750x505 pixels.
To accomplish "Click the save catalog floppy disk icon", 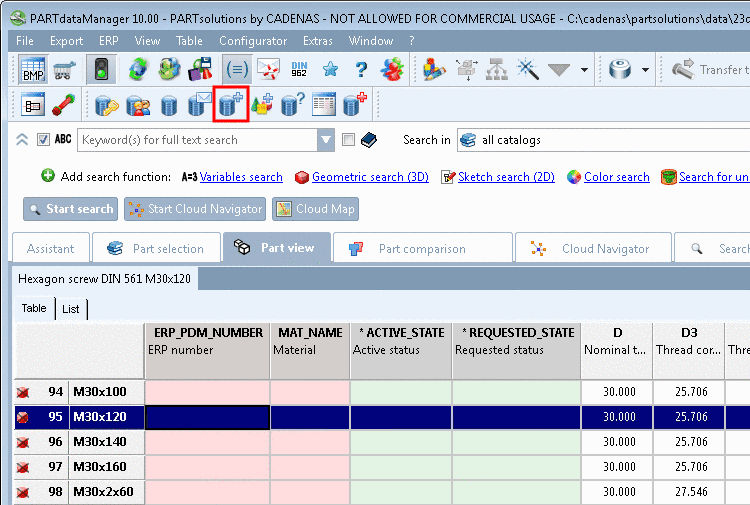I will (200, 70).
